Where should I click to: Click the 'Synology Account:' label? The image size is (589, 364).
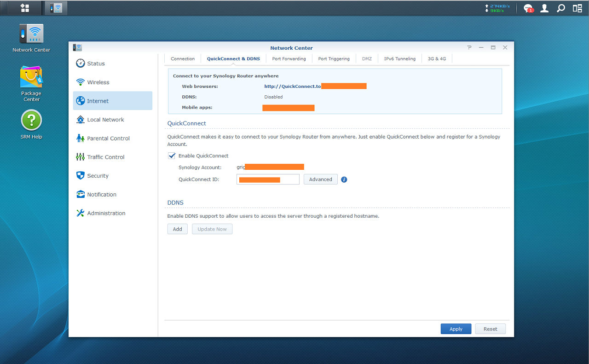[x=200, y=168]
